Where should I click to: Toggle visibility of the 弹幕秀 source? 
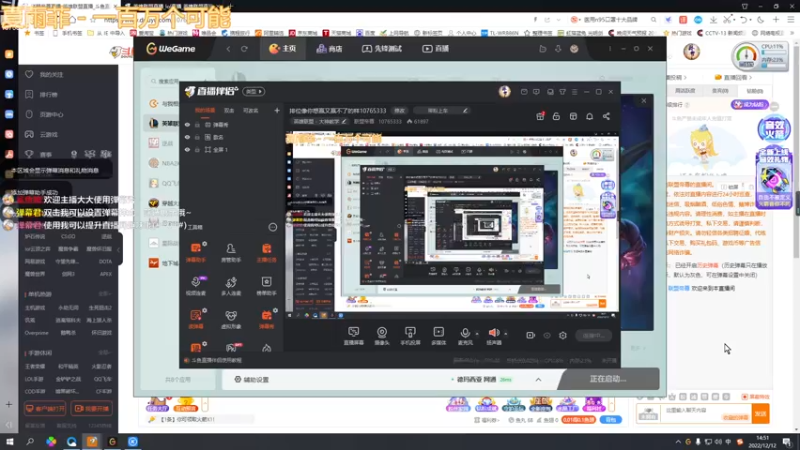[x=187, y=124]
